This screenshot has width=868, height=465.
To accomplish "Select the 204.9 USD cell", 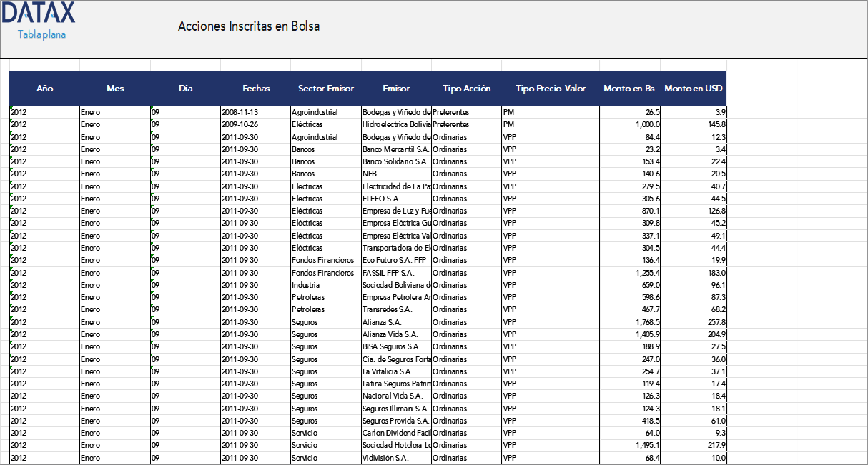I will (x=694, y=334).
